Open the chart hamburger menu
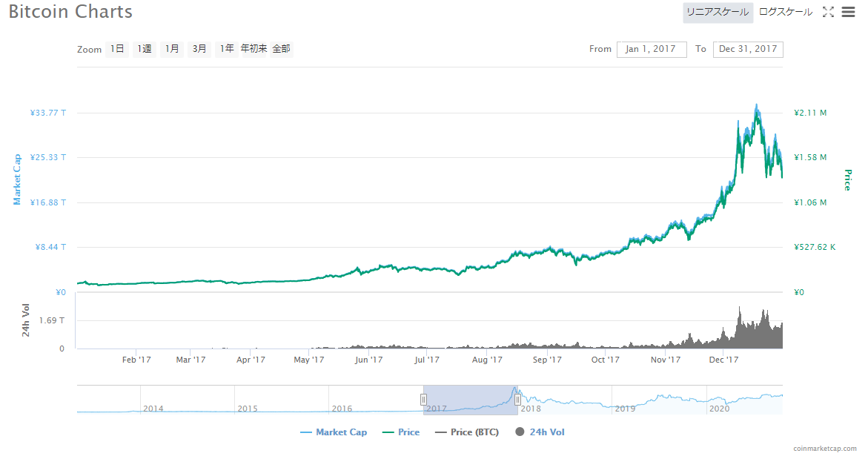 [848, 12]
